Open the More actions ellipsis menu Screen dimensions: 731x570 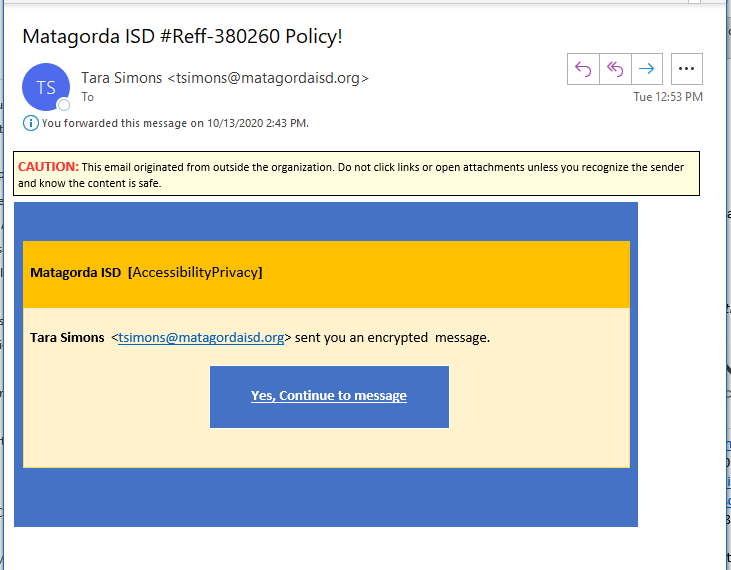[x=686, y=69]
